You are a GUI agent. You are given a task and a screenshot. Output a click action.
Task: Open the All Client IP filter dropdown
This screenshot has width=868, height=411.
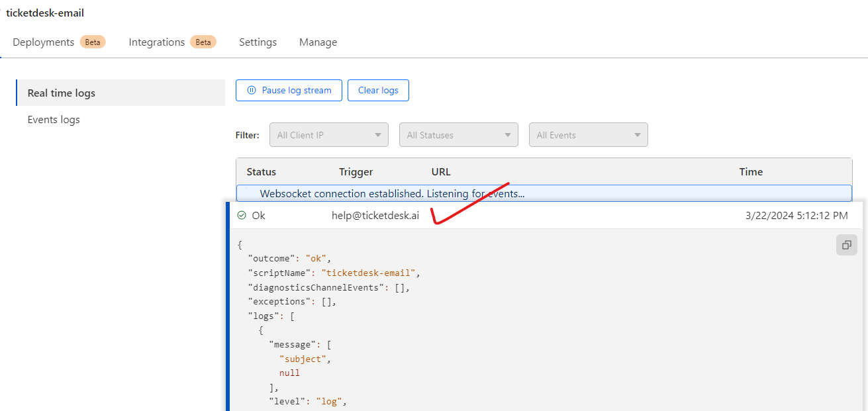pyautogui.click(x=329, y=135)
